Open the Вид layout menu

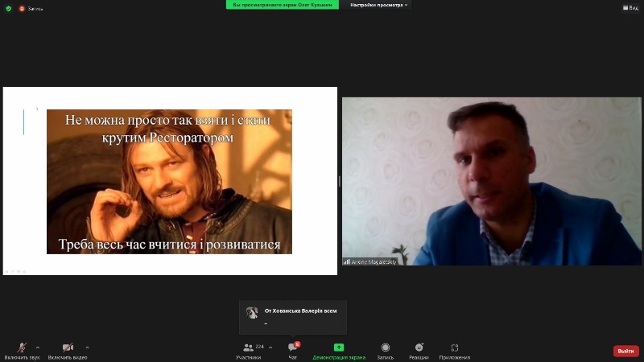630,8
